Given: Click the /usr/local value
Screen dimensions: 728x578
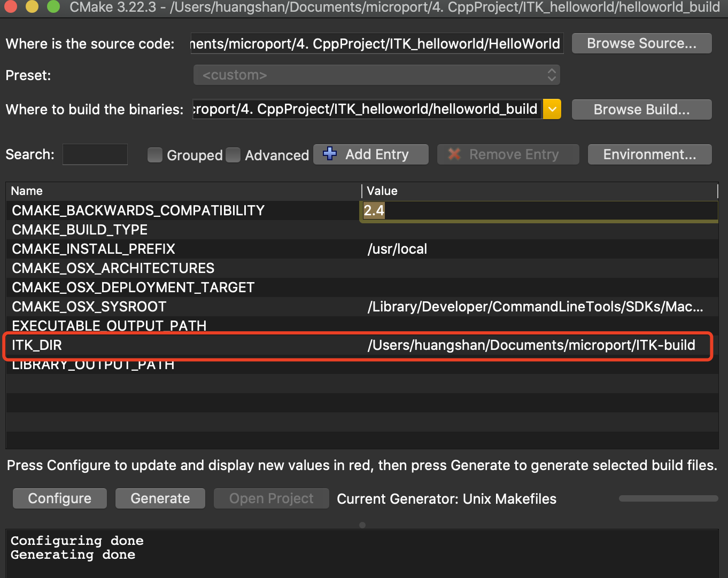Looking at the screenshot, I should point(397,249).
